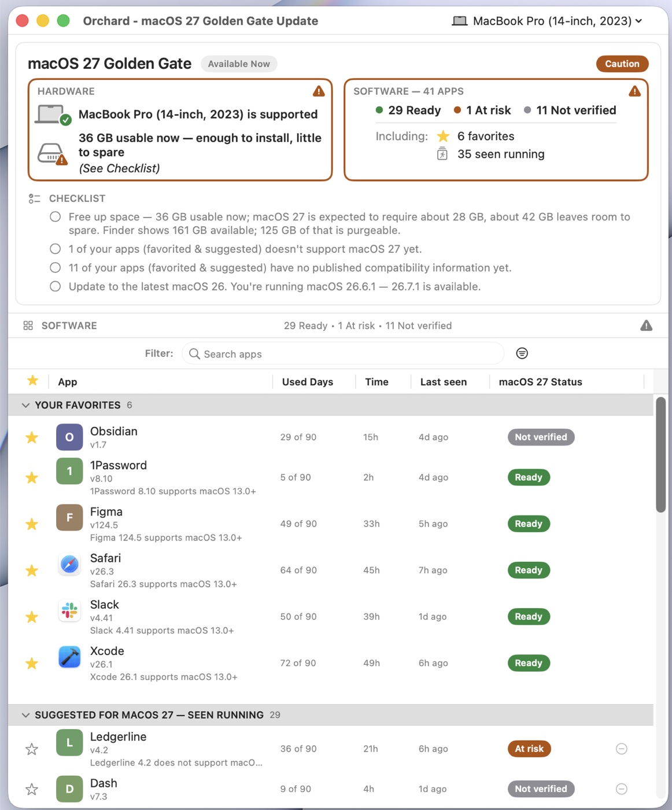Click Obsidian's Not verified status badge

[541, 437]
